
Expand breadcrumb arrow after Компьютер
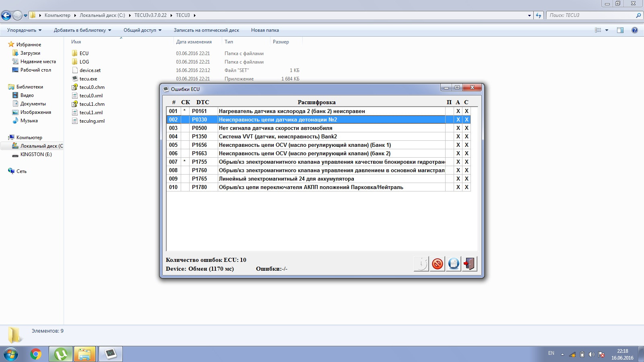coord(75,15)
